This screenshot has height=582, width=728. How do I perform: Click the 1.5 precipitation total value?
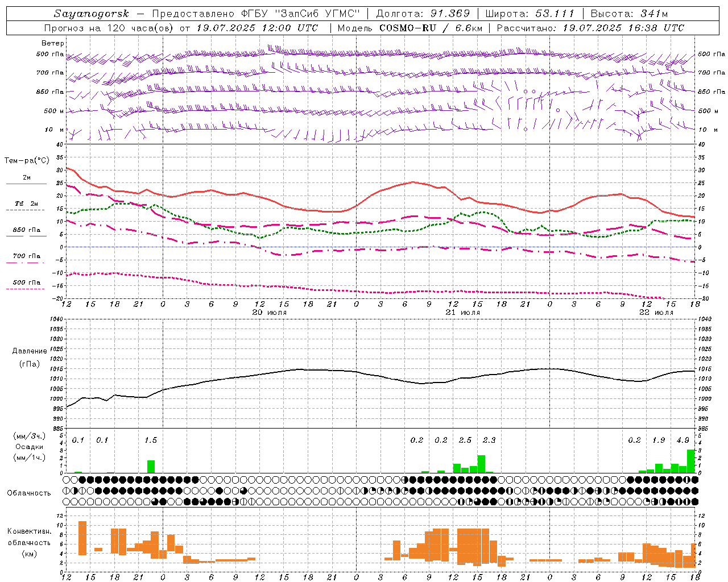point(151,440)
